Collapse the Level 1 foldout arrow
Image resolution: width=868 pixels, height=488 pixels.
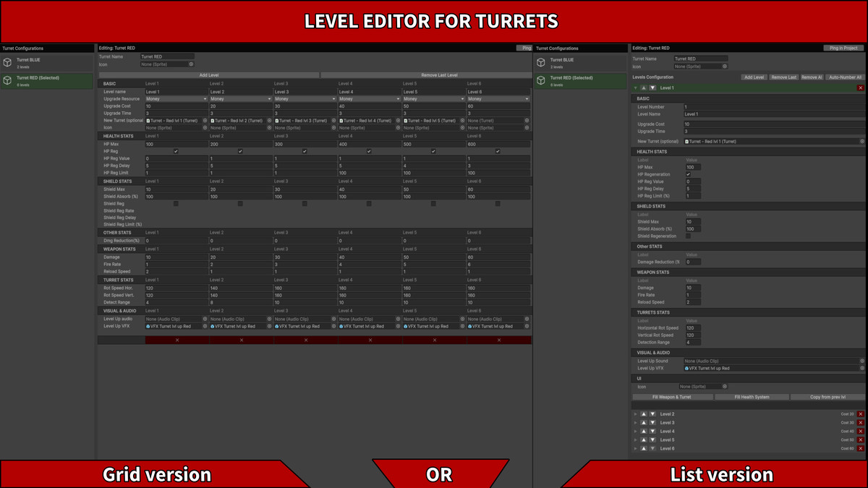click(635, 88)
